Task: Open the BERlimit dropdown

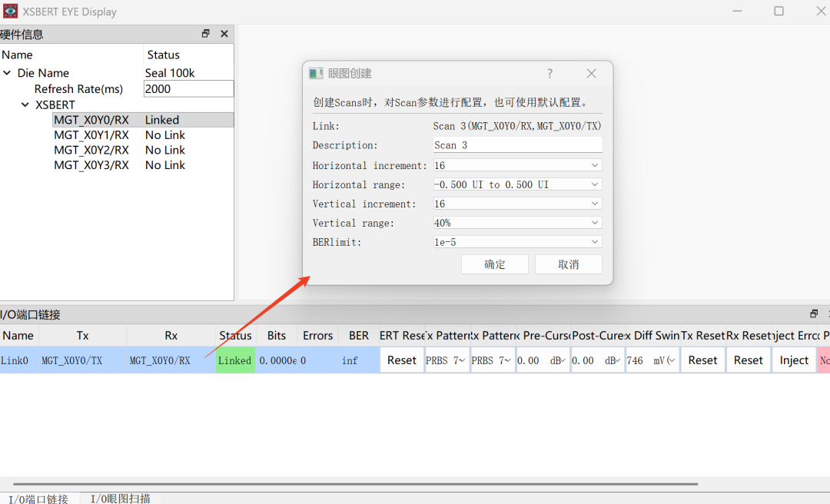Action: pos(517,242)
